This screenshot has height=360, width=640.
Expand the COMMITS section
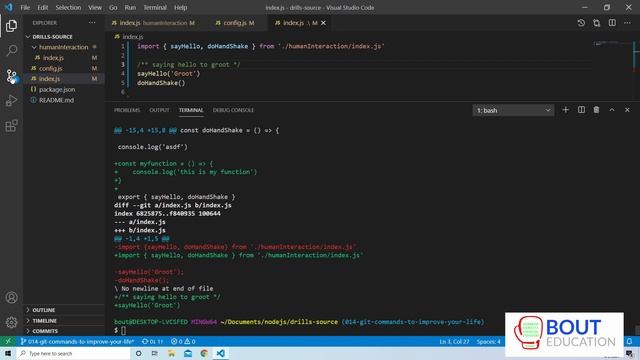coord(45,331)
